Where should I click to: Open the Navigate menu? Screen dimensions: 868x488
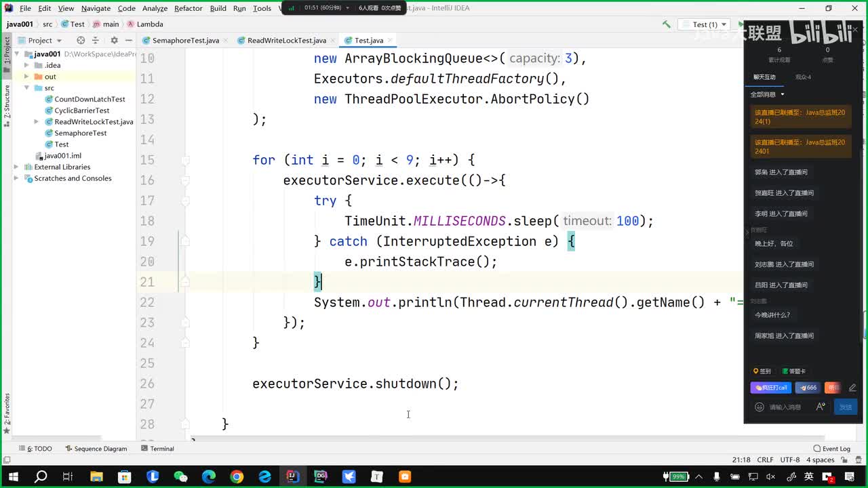pyautogui.click(x=96, y=8)
